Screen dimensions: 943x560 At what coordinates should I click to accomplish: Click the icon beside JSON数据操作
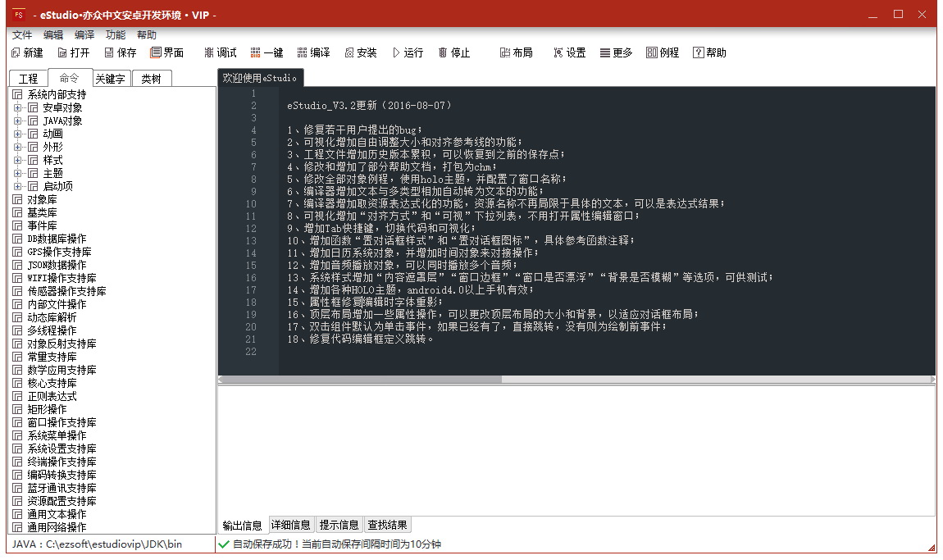[x=17, y=266]
